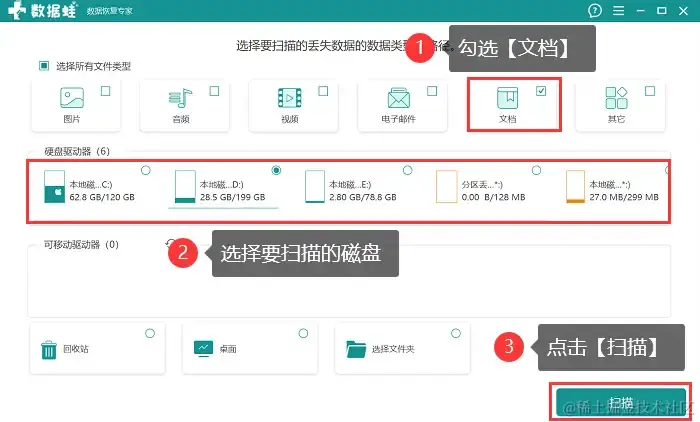Screen dimensions: 700x422
Task: Select the C: drive radio button
Action: (146, 170)
